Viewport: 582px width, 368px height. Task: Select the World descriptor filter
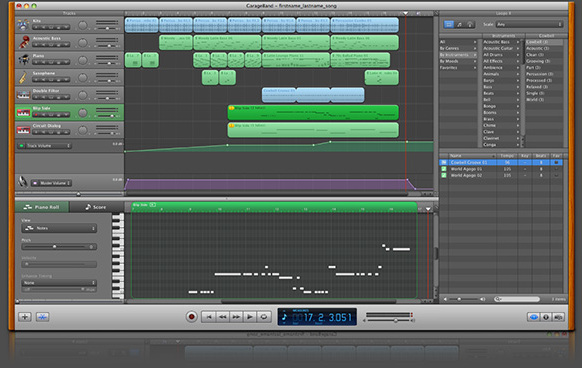pos(545,100)
